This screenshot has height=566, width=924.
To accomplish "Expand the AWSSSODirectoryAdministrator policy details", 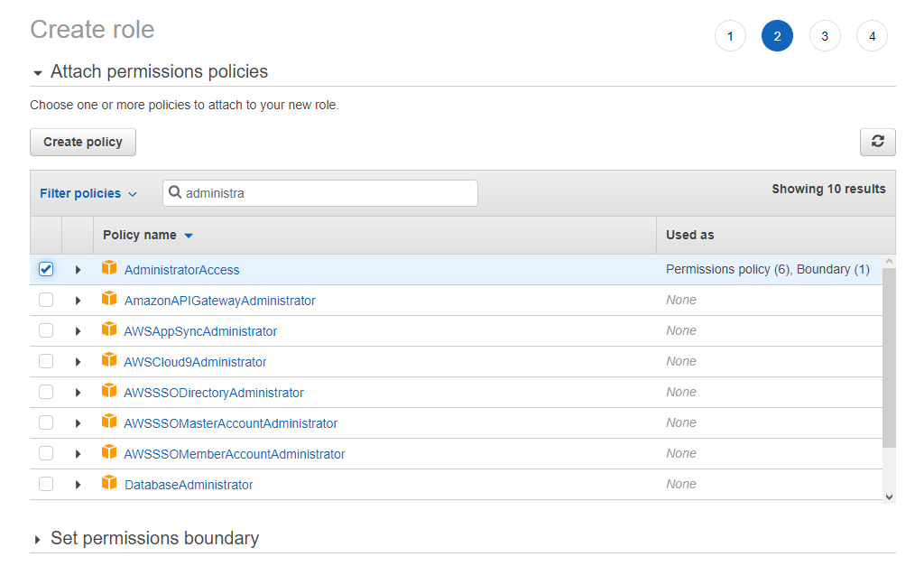I will pos(78,393).
